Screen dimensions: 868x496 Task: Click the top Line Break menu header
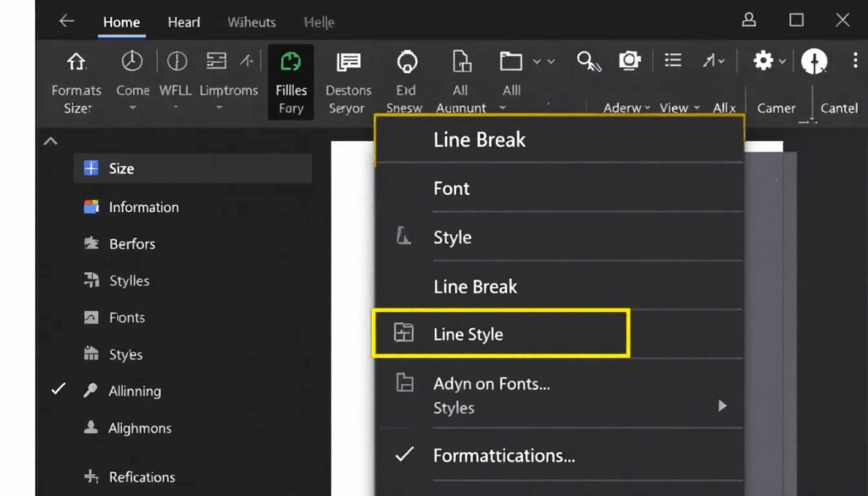click(559, 140)
